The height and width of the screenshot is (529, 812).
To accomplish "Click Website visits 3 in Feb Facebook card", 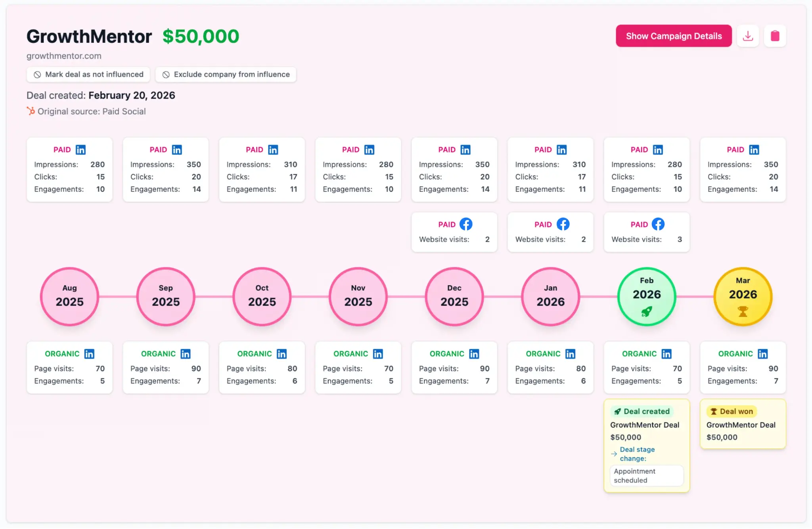I will 647,239.
